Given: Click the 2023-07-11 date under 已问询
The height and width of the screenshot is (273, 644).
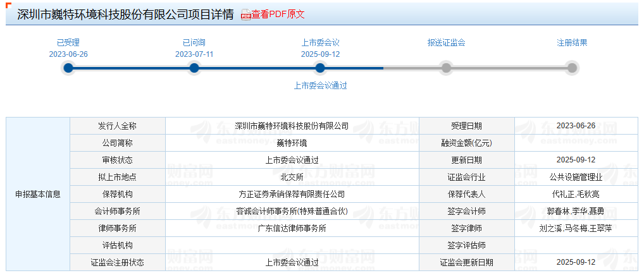Looking at the screenshot, I should (x=194, y=54).
